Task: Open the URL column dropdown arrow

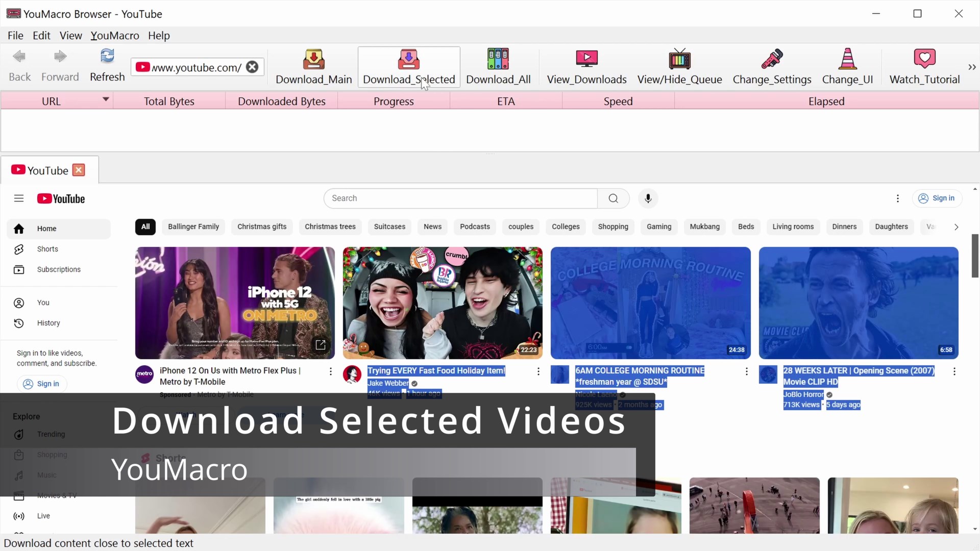Action: coord(105,100)
